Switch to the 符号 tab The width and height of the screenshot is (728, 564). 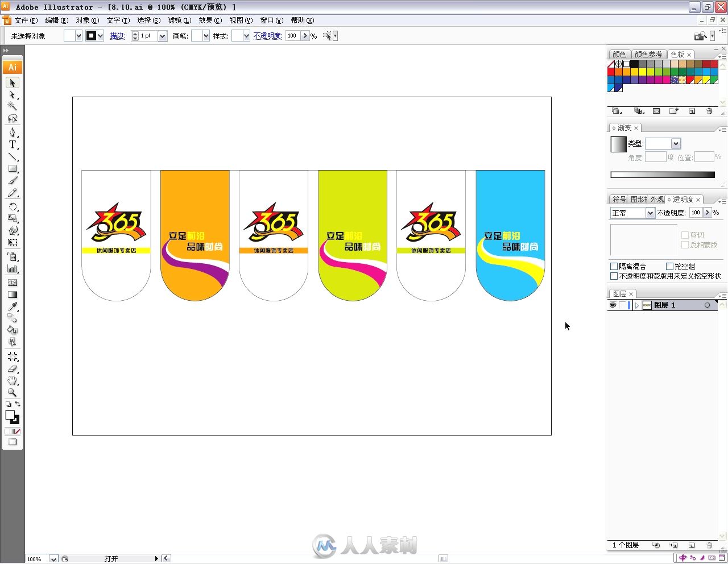pos(619,200)
